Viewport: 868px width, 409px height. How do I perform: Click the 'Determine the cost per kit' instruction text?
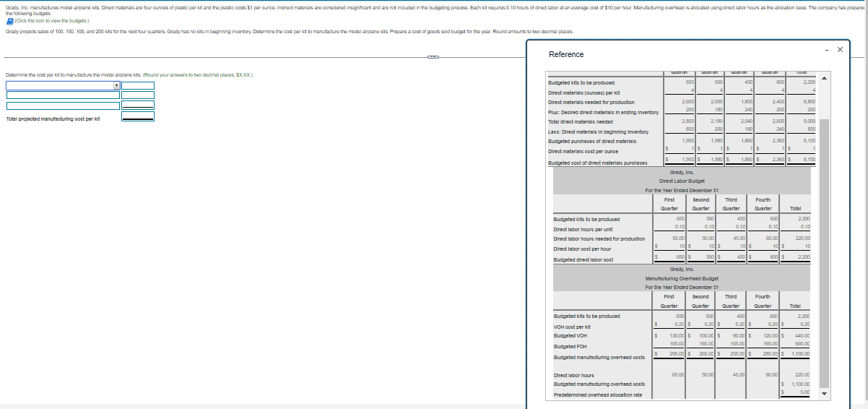(x=129, y=75)
